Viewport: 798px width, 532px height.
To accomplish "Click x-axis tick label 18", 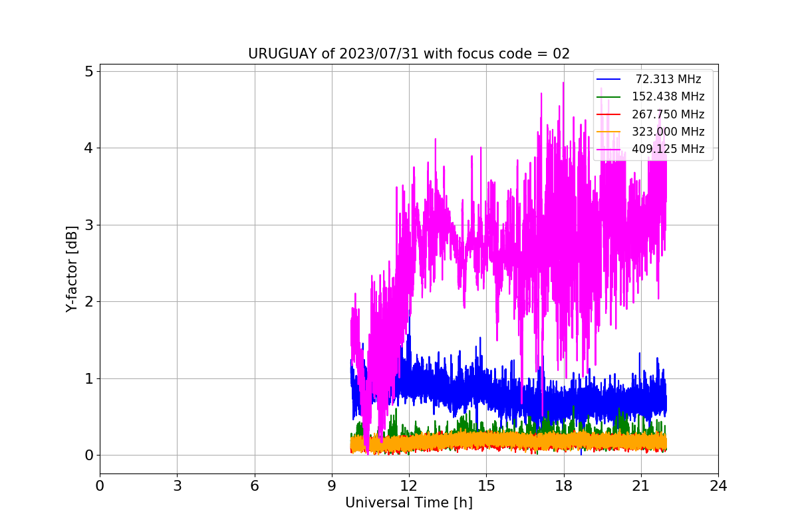I will point(563,486).
